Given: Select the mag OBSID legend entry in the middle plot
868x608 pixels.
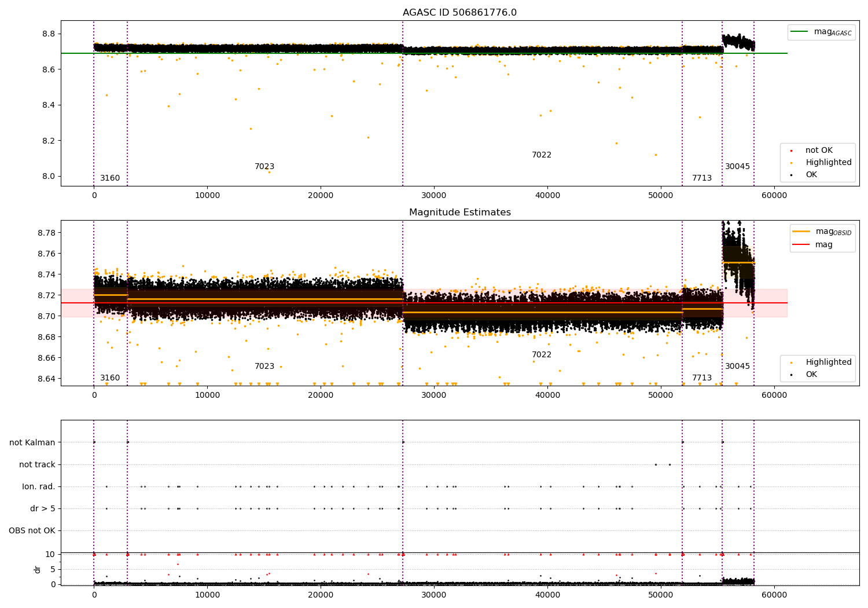Looking at the screenshot, I should coord(834,232).
